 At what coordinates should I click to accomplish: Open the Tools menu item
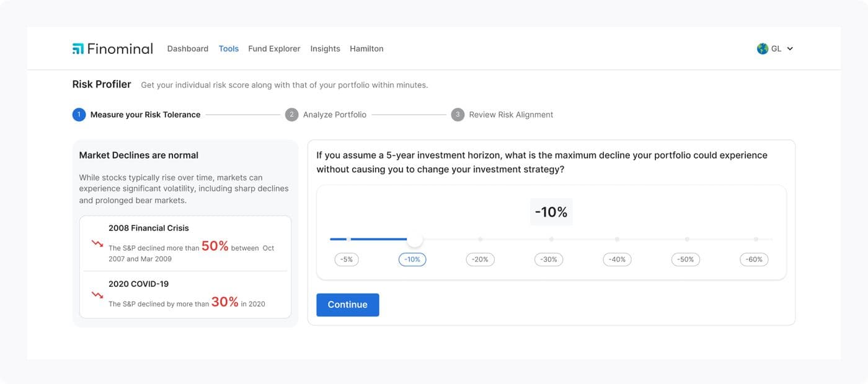pyautogui.click(x=229, y=48)
